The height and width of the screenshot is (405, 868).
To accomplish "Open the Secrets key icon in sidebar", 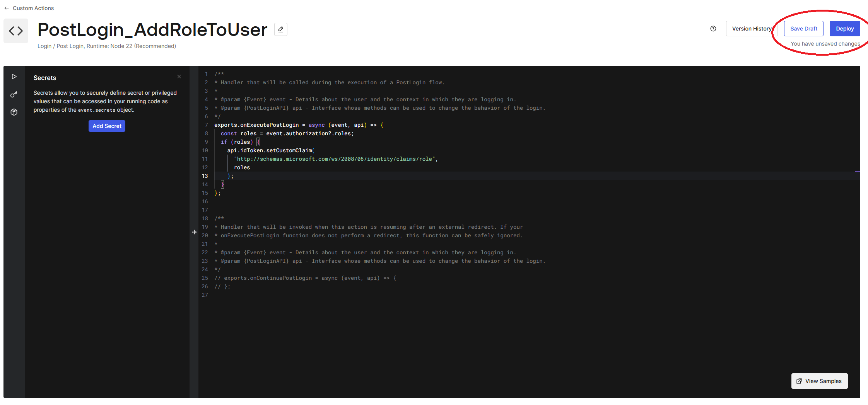I will (x=14, y=94).
